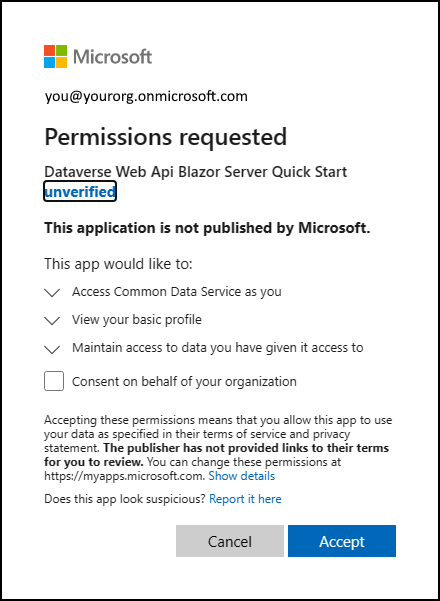Expand the Maintain access to data chevron

coord(53,349)
